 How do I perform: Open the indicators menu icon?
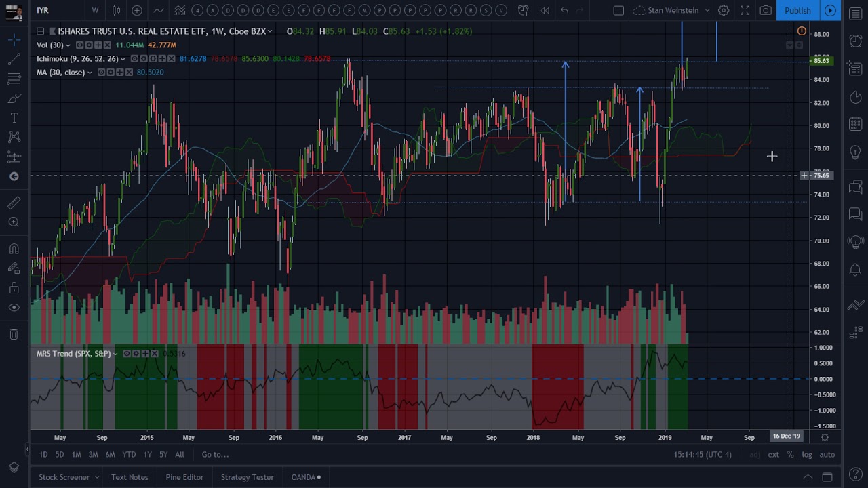coord(158,10)
